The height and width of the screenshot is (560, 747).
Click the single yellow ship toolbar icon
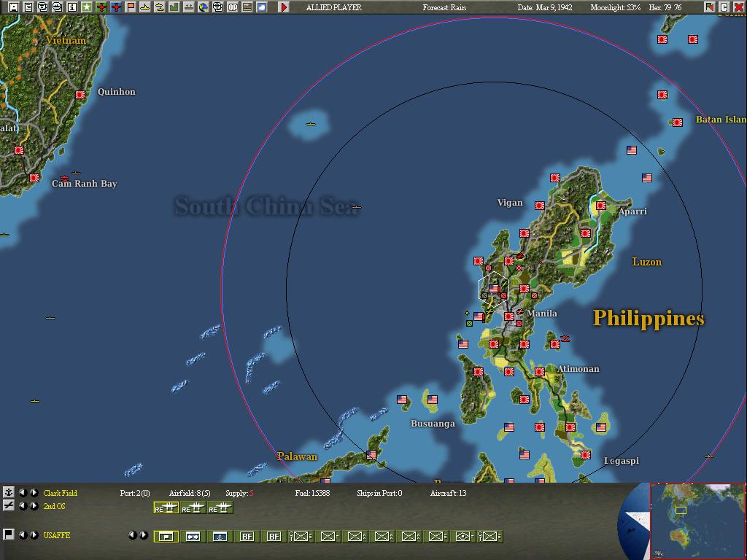click(145, 7)
